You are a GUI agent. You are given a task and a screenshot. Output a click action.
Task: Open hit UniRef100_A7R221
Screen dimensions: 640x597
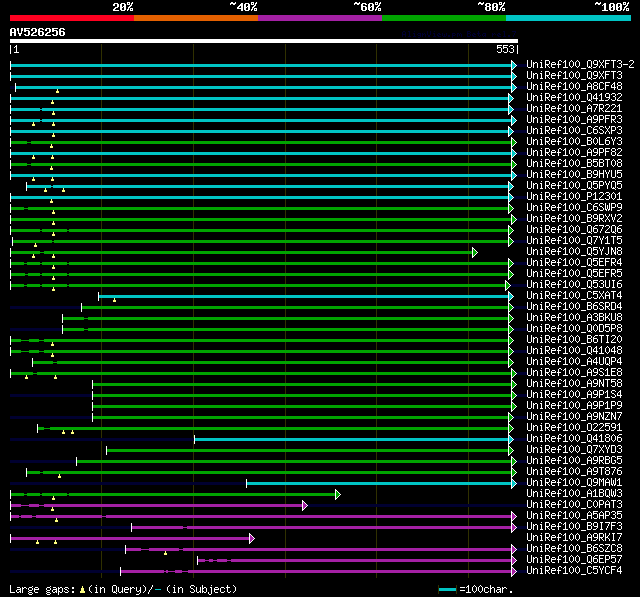pos(574,109)
